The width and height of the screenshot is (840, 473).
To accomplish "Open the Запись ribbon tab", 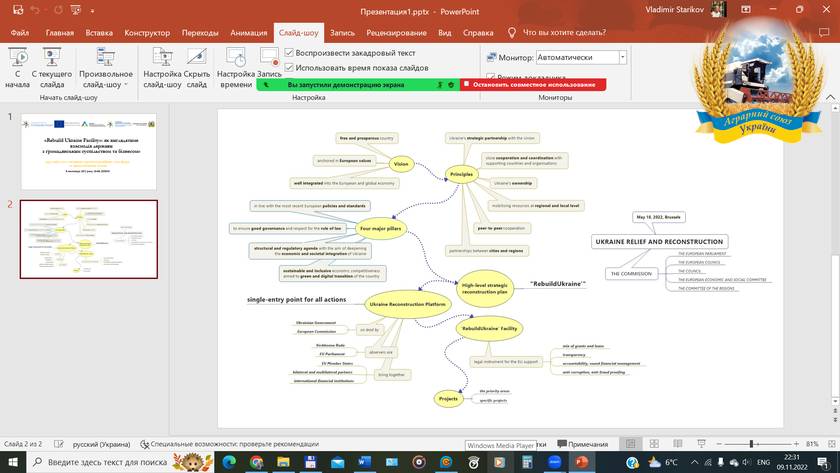I will (342, 33).
